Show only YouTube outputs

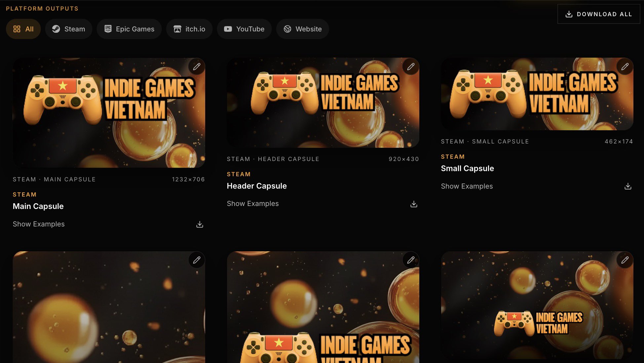click(244, 29)
